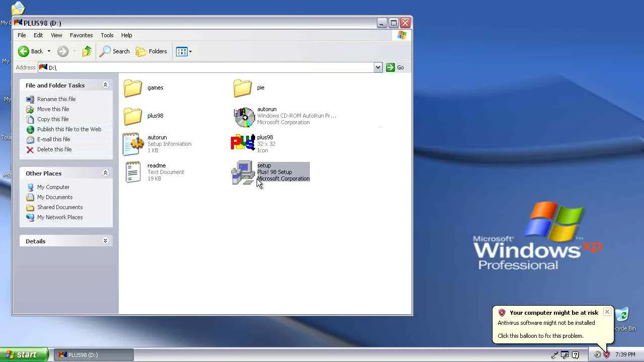Go to My Documents in Other Places
This screenshot has height=362, width=644.
click(55, 197)
